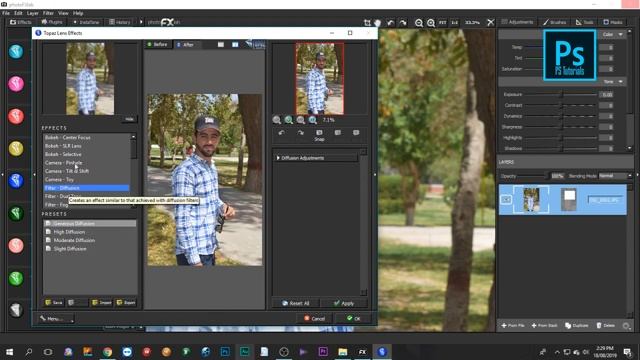
Task: Click the redo arrow in main toolbar
Action: [x=403, y=22]
